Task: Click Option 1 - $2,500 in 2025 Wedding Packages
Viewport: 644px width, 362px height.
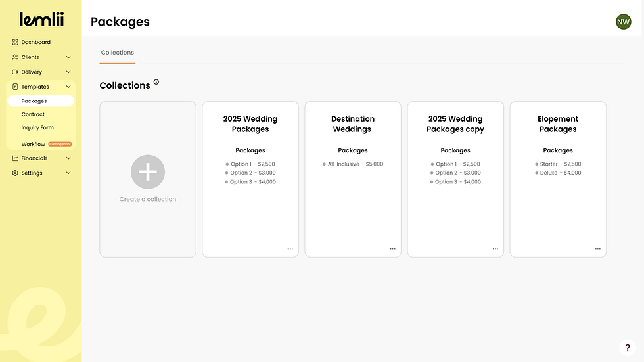Action: click(250, 164)
